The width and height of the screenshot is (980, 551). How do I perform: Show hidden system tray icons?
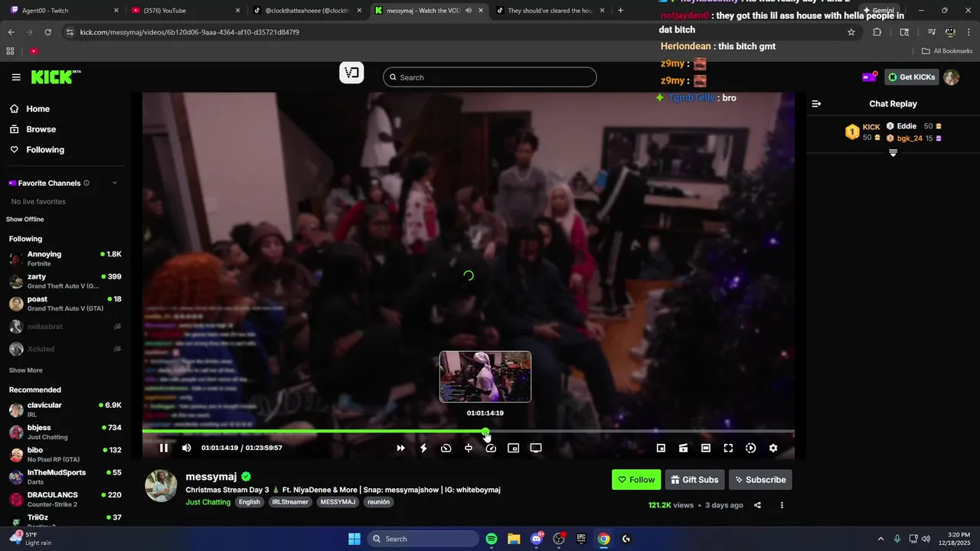[x=880, y=539]
